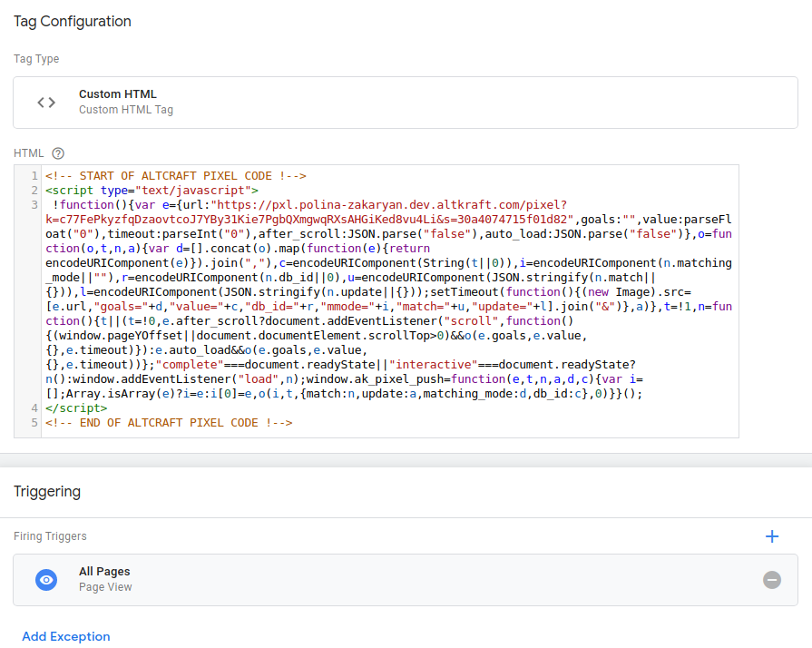Screen dimensions: 812x648
Task: Select the Custom HTML tag type card
Action: point(406,103)
